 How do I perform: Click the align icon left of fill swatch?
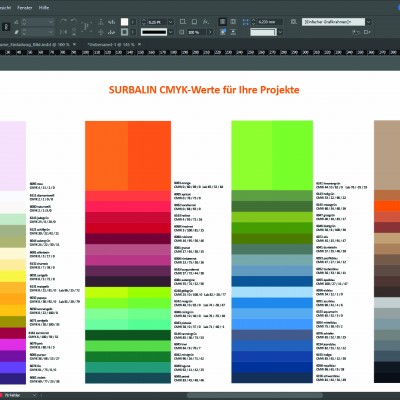pos(112,22)
